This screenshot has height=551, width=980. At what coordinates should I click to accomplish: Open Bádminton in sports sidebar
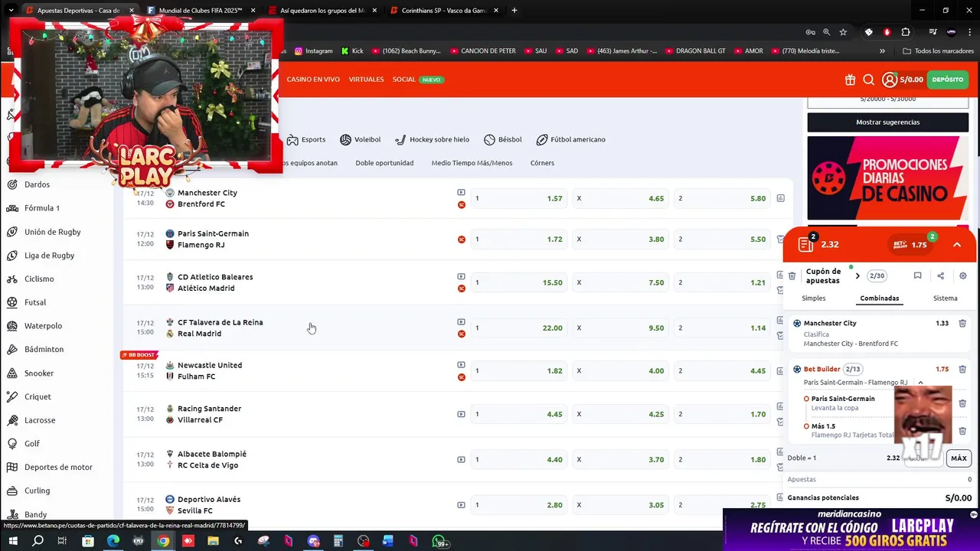tap(44, 350)
